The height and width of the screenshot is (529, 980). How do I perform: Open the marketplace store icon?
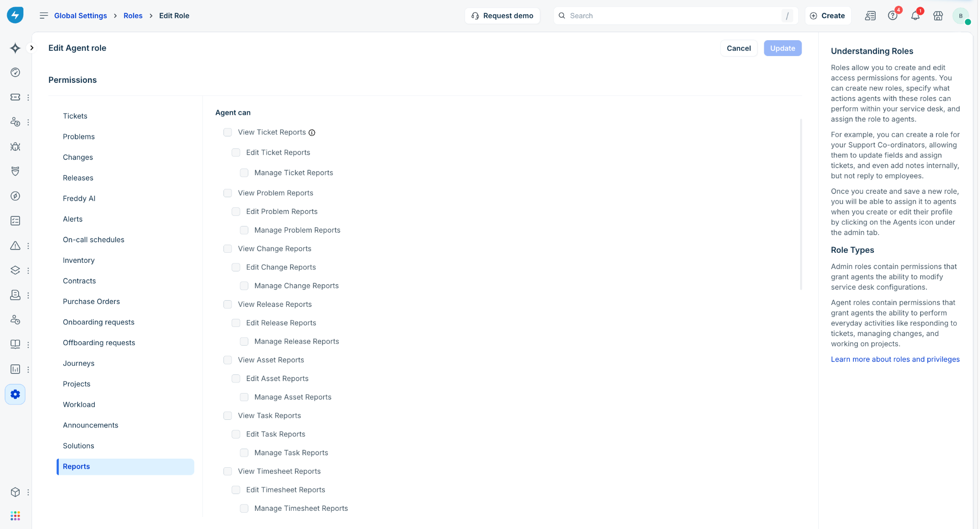[938, 16]
